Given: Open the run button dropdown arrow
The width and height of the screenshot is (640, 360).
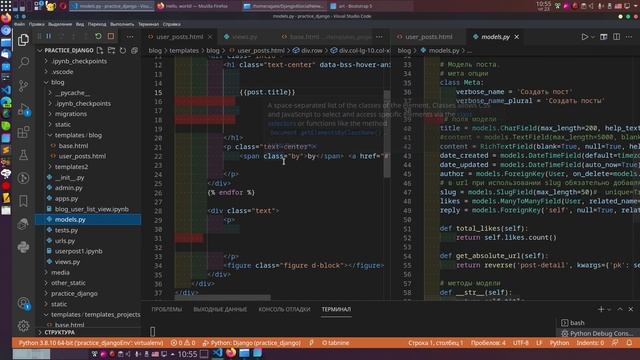Looking at the screenshot, I should tap(593, 37).
